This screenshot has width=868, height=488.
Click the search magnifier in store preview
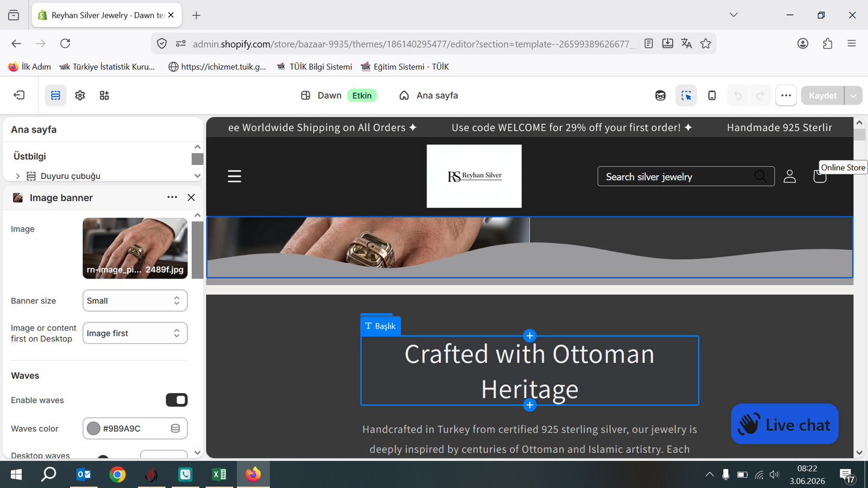point(760,176)
